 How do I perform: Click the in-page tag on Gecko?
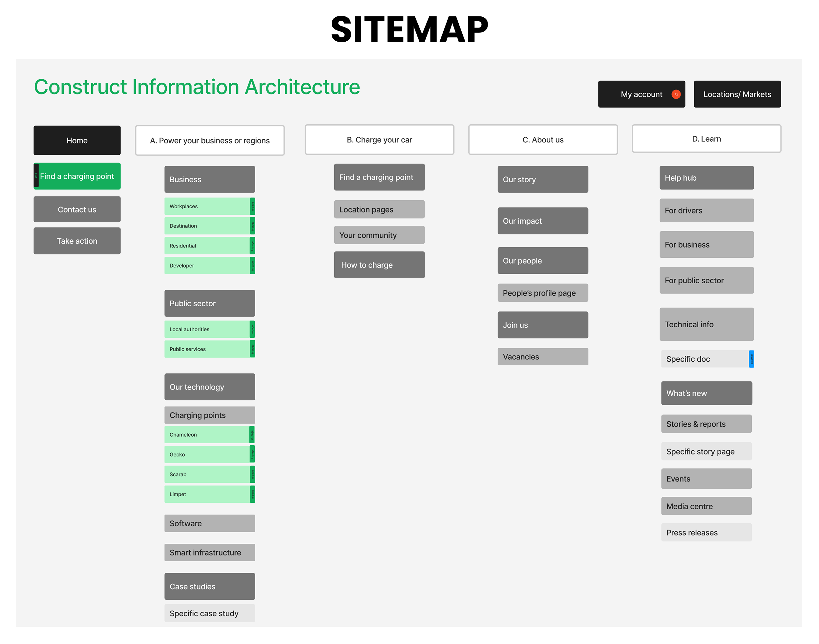click(252, 454)
